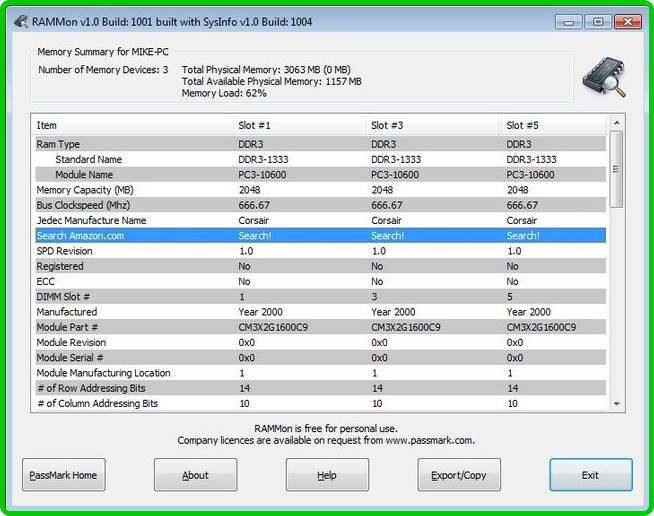Select the Memory Capacity (MB) row label

pos(85,190)
